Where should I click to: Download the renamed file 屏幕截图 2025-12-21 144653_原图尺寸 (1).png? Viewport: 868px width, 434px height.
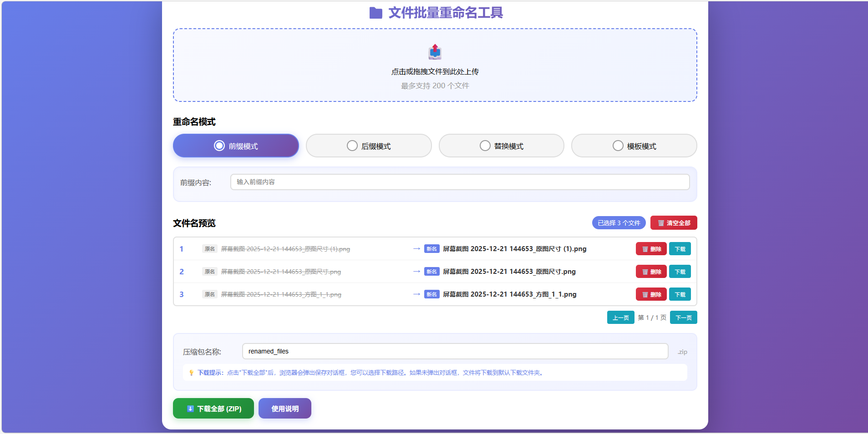tap(680, 249)
